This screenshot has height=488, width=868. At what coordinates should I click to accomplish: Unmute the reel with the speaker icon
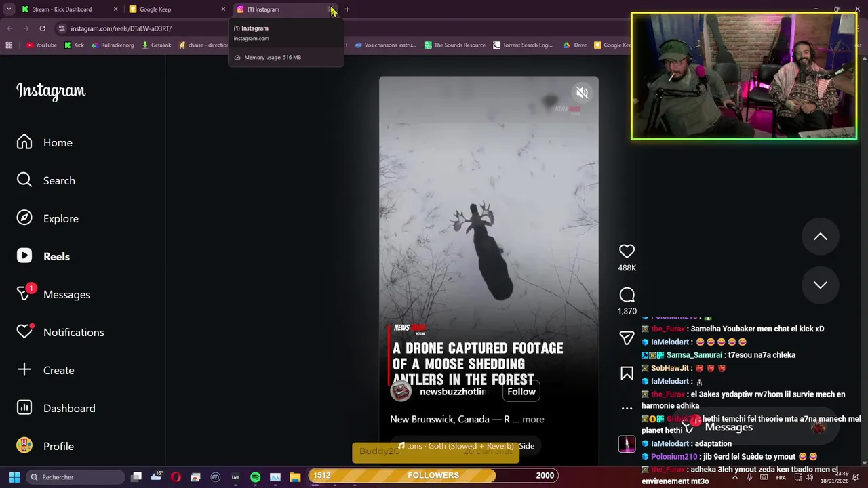pyautogui.click(x=582, y=93)
